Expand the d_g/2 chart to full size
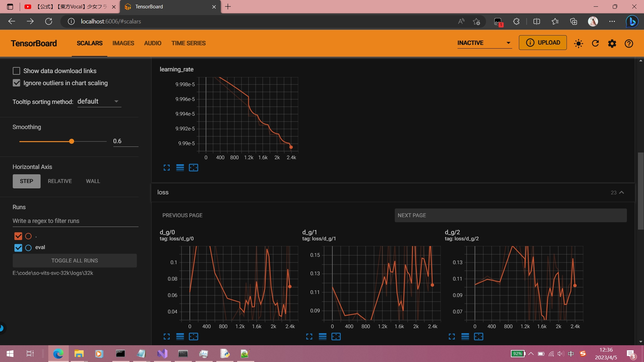This screenshot has height=362, width=644. pyautogui.click(x=452, y=337)
